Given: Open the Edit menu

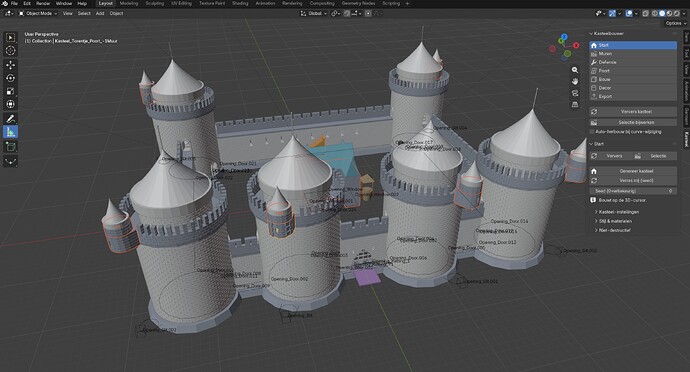Looking at the screenshot, I should point(27,4).
